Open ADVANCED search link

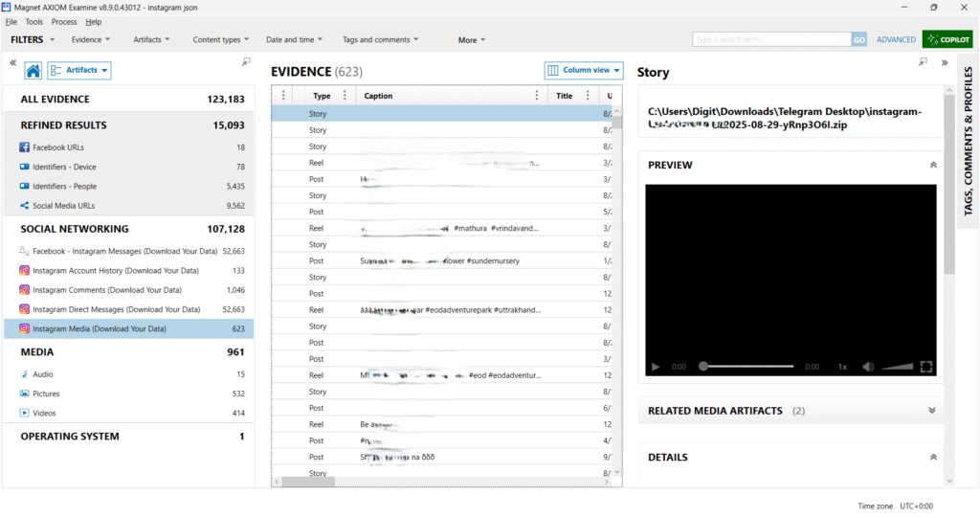pos(896,39)
